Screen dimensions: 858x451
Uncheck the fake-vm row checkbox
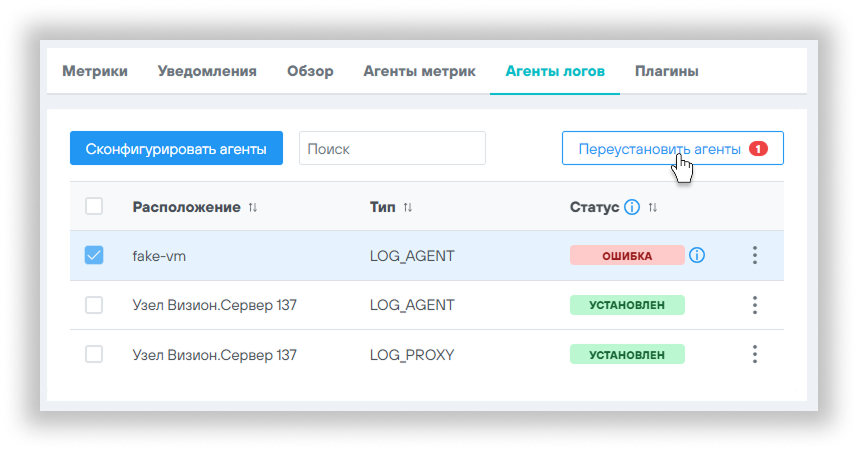pyautogui.click(x=94, y=256)
